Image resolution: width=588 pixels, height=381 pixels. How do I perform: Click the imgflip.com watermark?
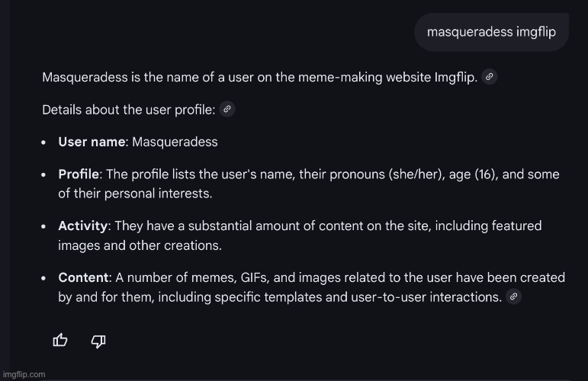pyautogui.click(x=24, y=374)
